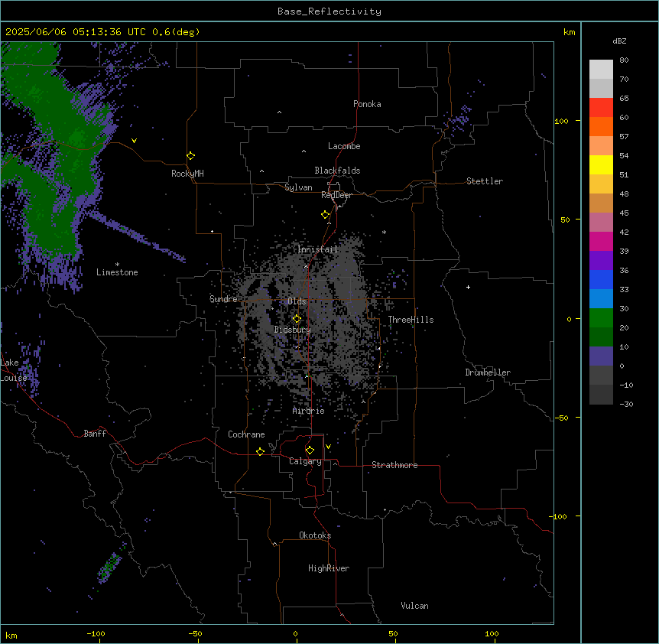Click the yellow V marker east of Calgary diamond
Viewport: 659px width, 644px height.
[x=328, y=447]
